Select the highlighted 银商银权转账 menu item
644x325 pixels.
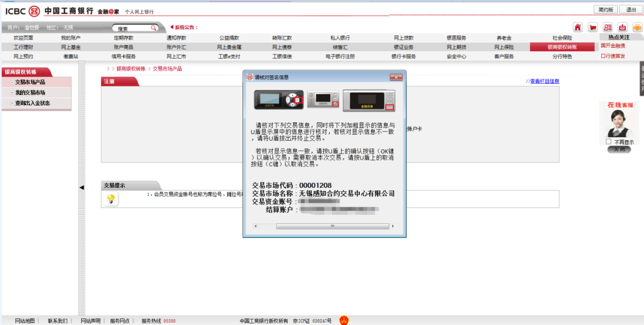pos(562,47)
